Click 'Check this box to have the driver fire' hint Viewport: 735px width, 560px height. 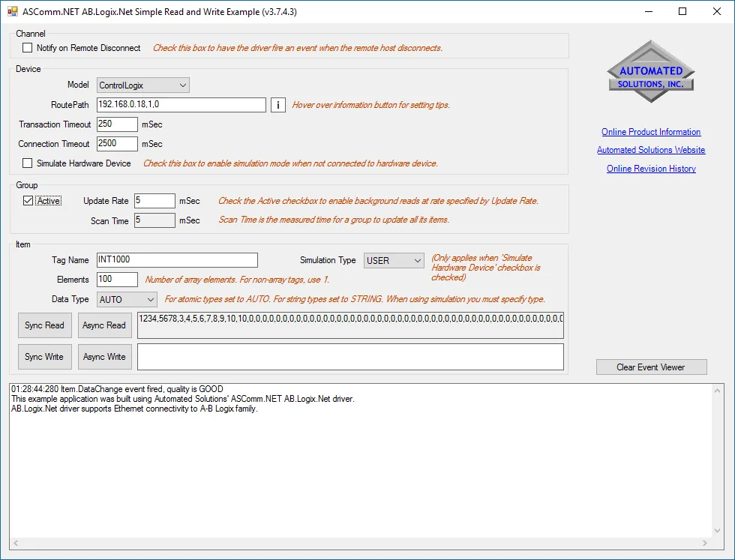coord(298,48)
